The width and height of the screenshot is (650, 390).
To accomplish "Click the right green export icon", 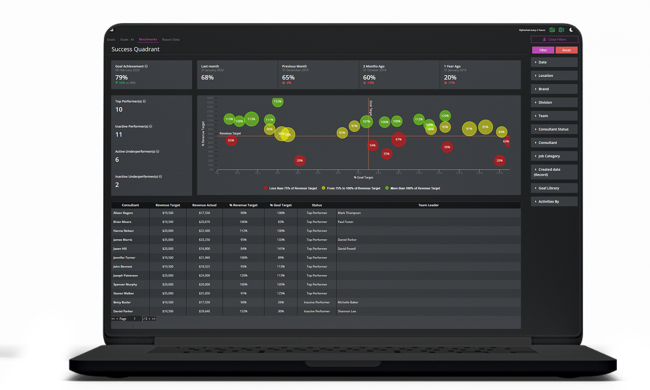I will click(x=561, y=30).
